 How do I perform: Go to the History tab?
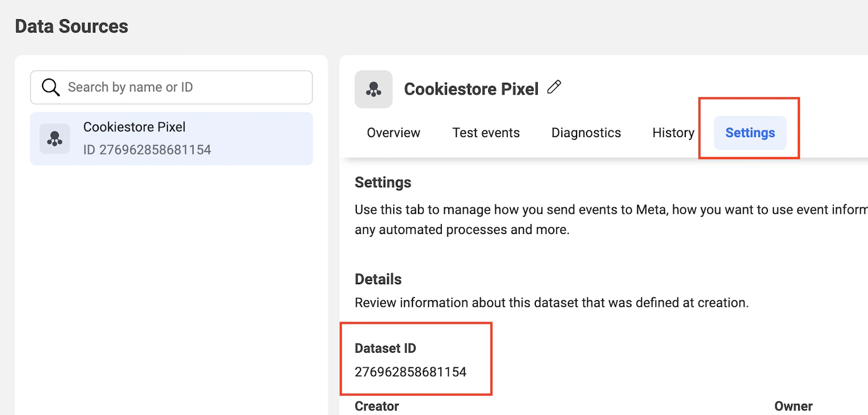pyautogui.click(x=673, y=133)
